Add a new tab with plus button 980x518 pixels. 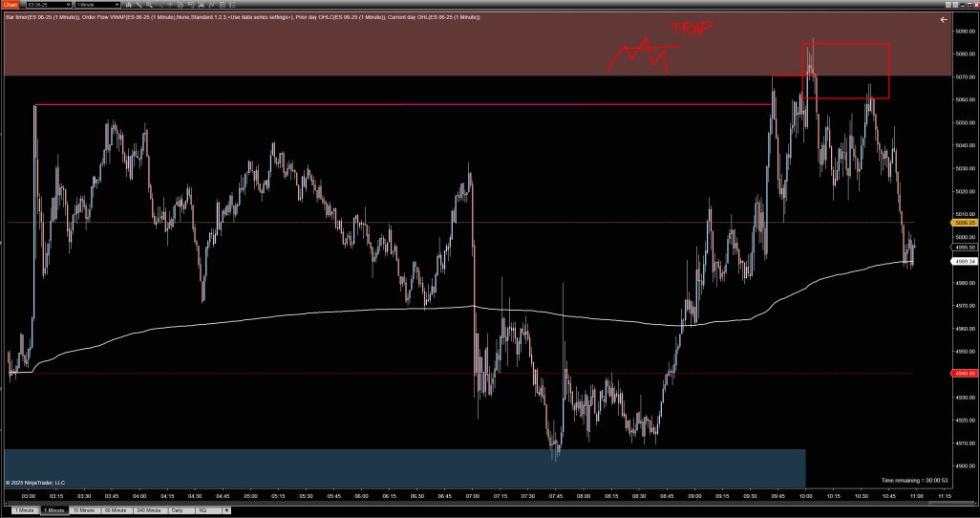click(x=226, y=510)
